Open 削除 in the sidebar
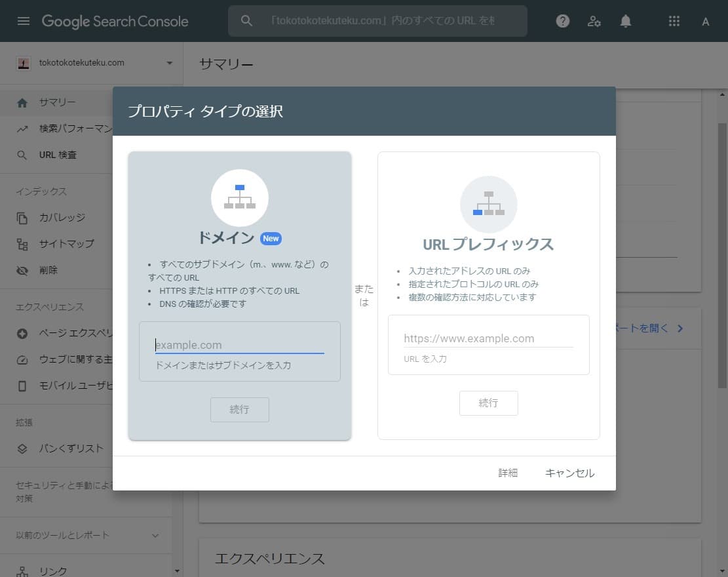 (56, 270)
